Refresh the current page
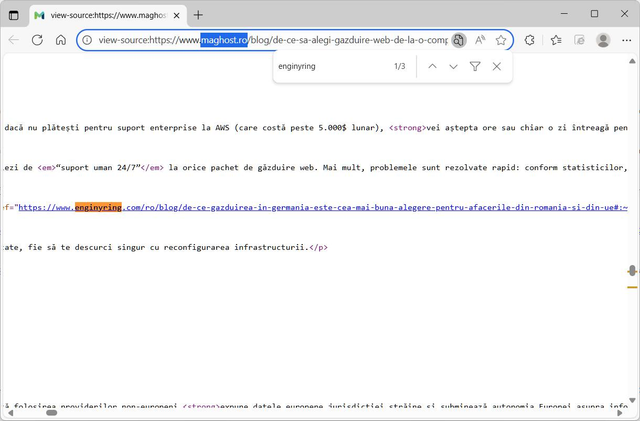Image resolution: width=640 pixels, height=421 pixels. coord(38,40)
